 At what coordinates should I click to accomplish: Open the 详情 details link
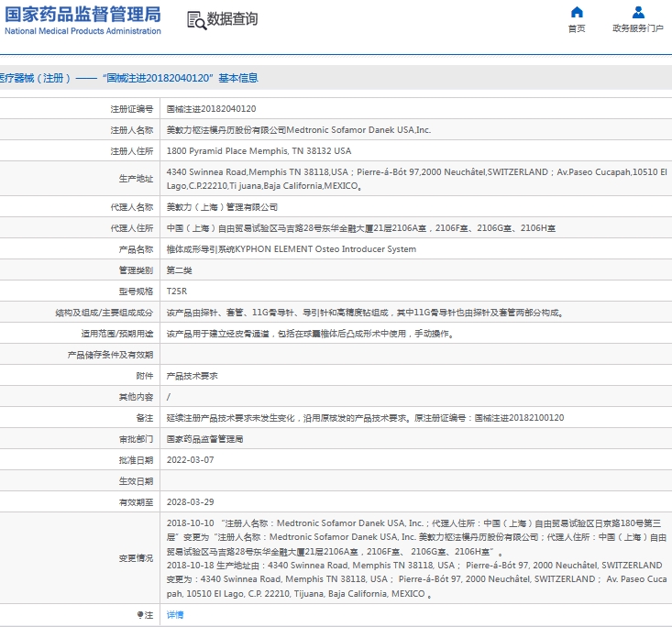coord(175,614)
